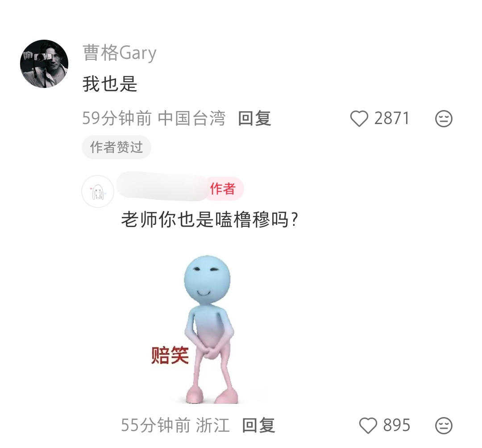
Task: Reply to 曹格Gary's comment via 回复
Action: (254, 118)
